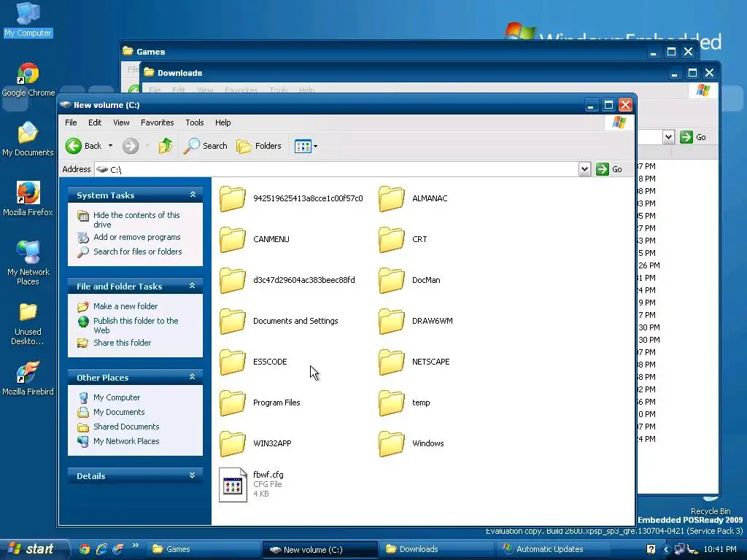This screenshot has width=747, height=560.
Task: Select the temp folder icon
Action: click(392, 402)
